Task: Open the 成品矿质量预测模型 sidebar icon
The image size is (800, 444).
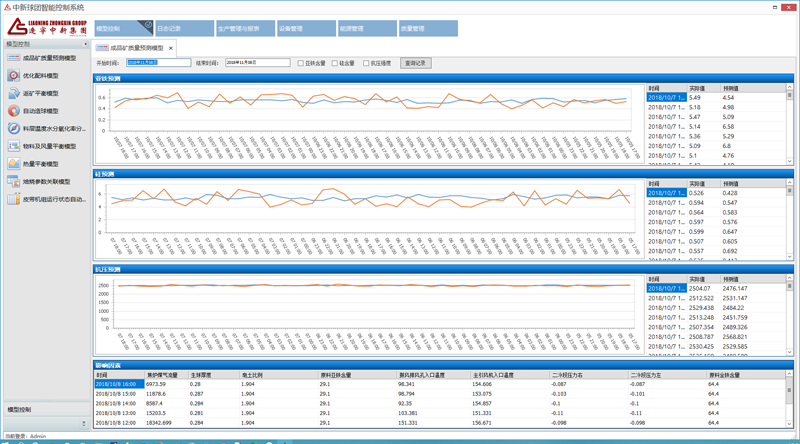Action: point(13,58)
